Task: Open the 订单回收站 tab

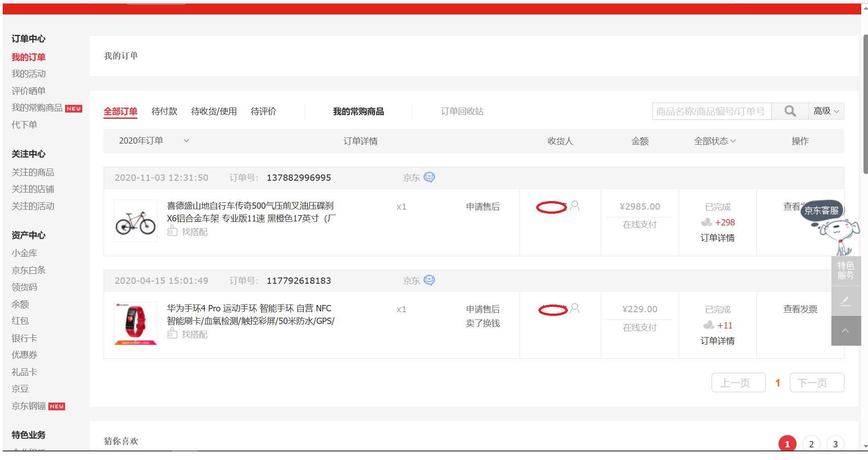Action: (462, 111)
